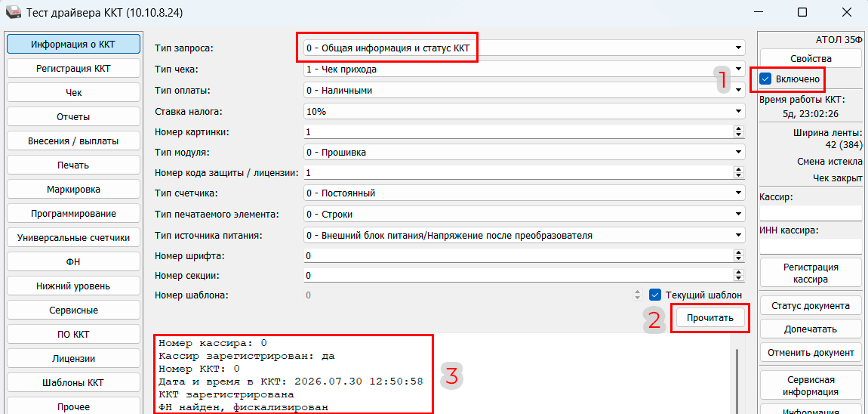Click the Статус документа button

811,305
